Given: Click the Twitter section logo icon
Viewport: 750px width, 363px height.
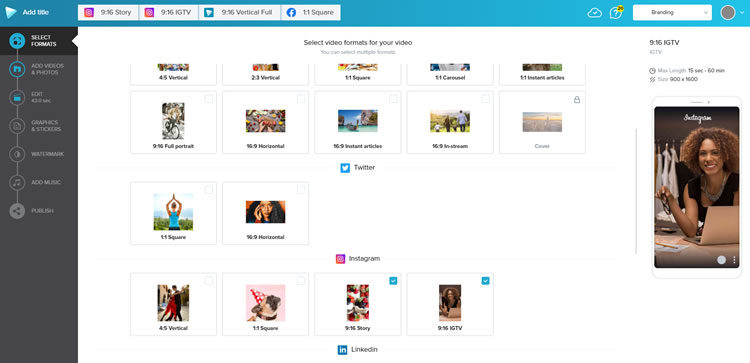Looking at the screenshot, I should pyautogui.click(x=345, y=168).
